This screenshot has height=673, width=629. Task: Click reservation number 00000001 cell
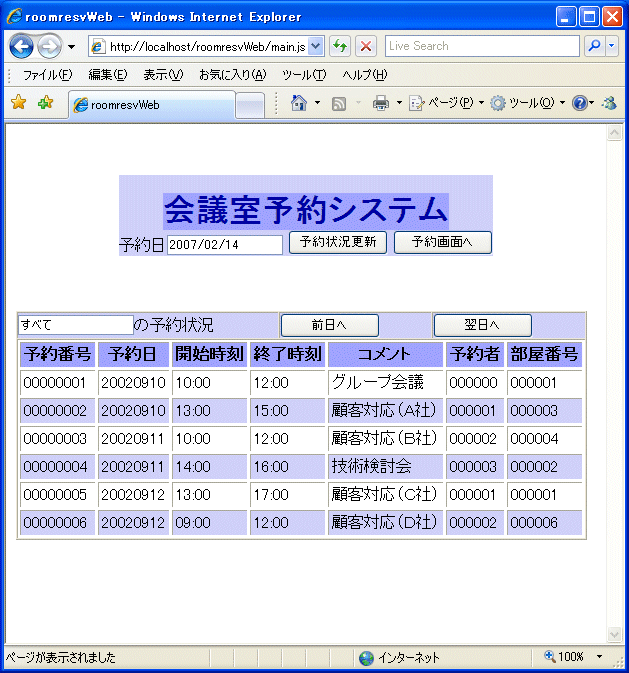click(58, 382)
